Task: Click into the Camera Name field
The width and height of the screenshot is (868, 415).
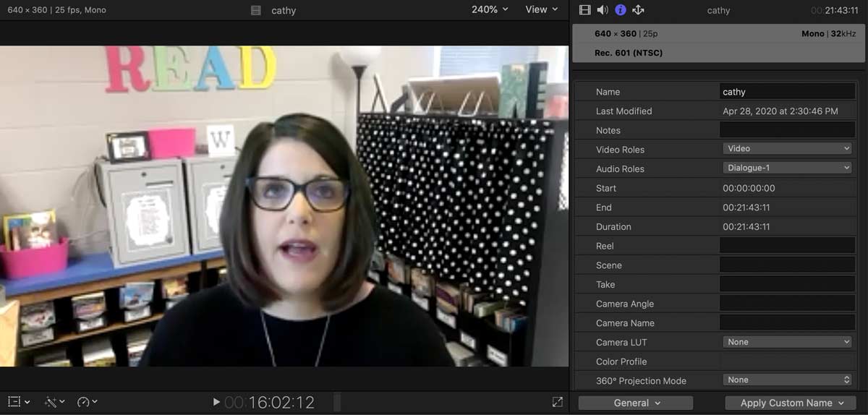Action: tap(787, 323)
